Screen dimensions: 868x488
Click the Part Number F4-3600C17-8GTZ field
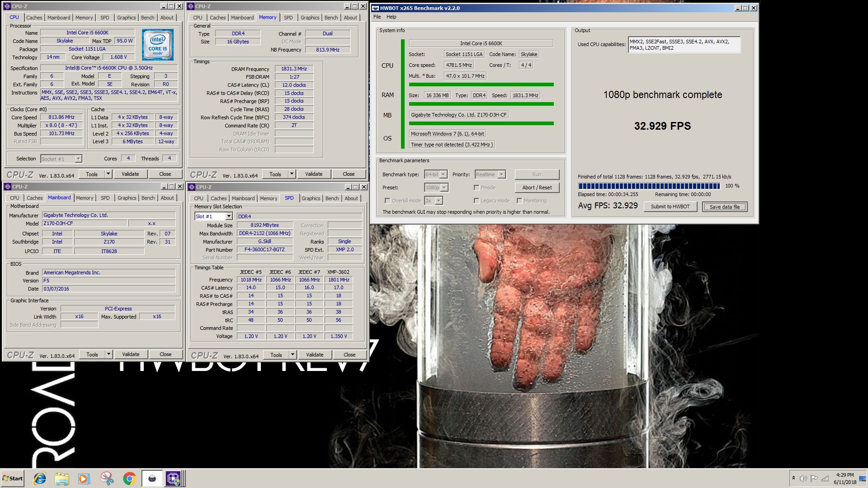264,249
